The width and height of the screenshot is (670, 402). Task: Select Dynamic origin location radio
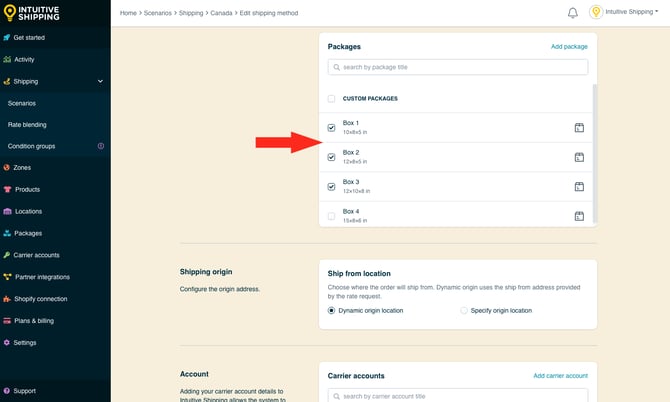click(331, 311)
